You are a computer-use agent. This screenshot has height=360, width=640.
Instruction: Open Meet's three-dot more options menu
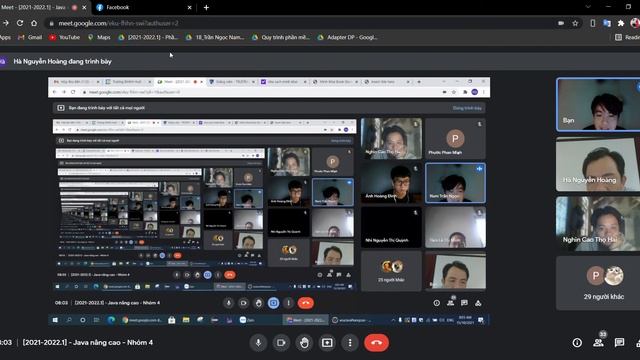350,342
